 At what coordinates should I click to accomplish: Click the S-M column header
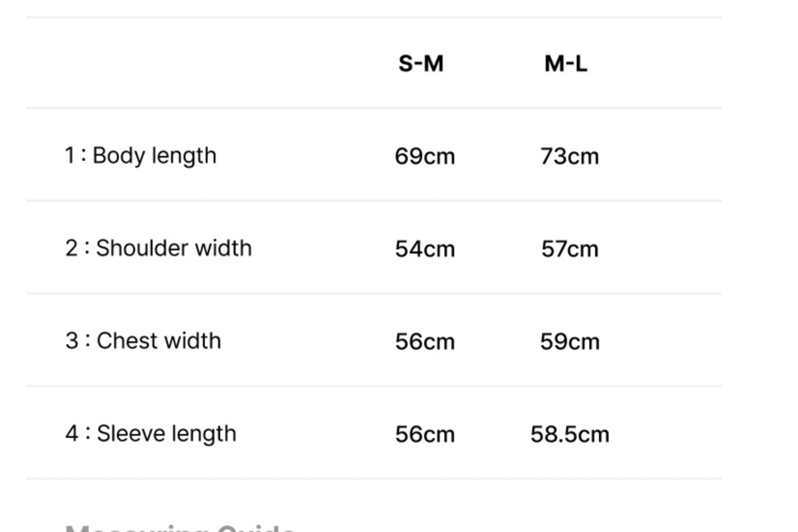click(421, 64)
